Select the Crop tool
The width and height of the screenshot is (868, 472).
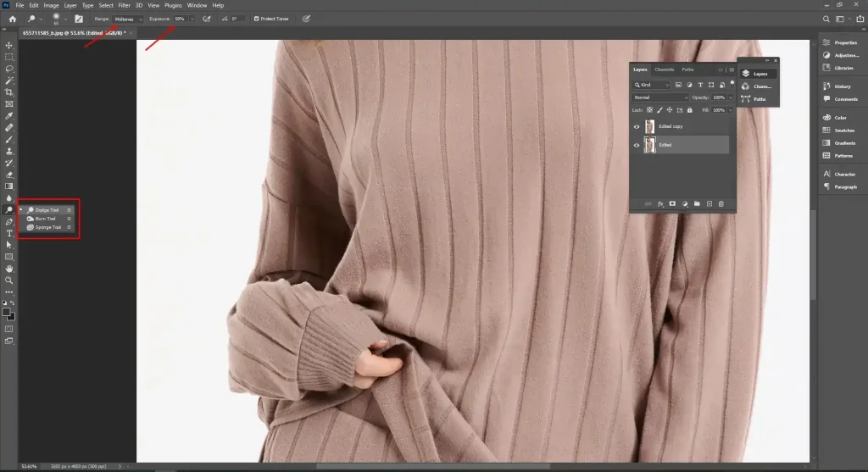coord(8,92)
